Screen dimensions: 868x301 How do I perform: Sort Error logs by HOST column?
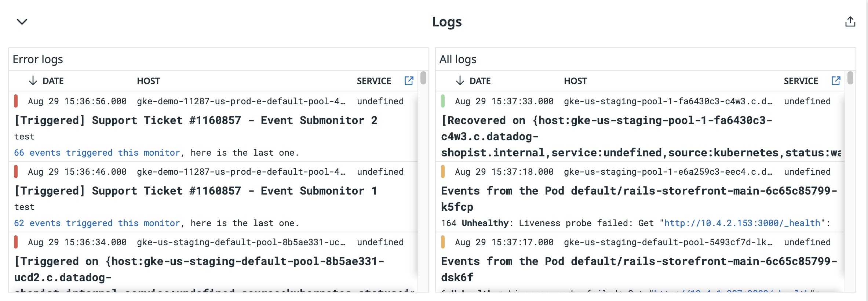click(x=149, y=81)
